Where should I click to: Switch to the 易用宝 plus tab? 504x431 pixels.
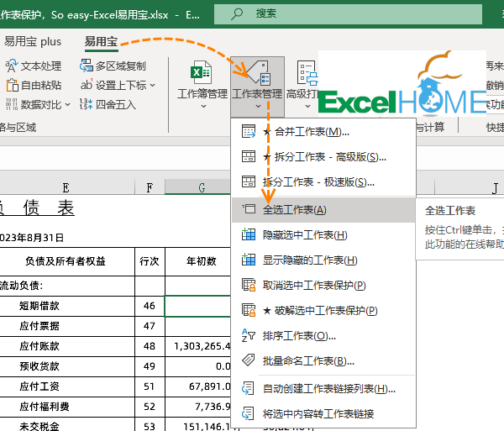coord(33,42)
